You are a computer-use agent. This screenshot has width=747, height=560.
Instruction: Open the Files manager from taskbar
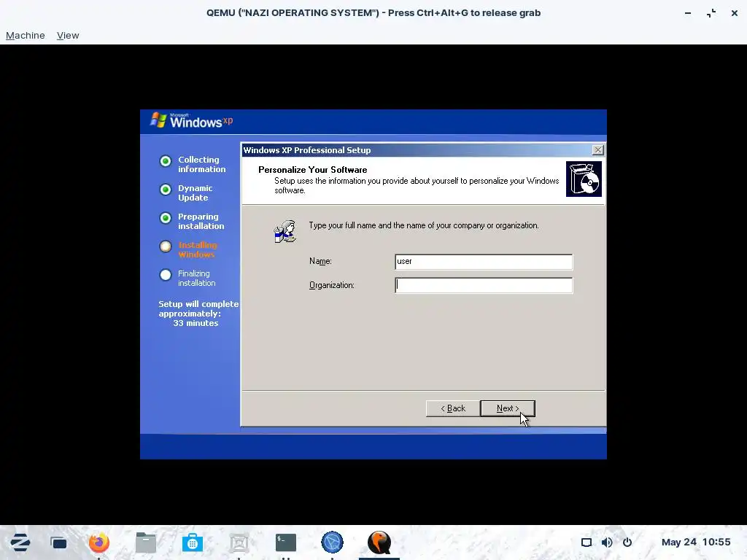pos(146,542)
